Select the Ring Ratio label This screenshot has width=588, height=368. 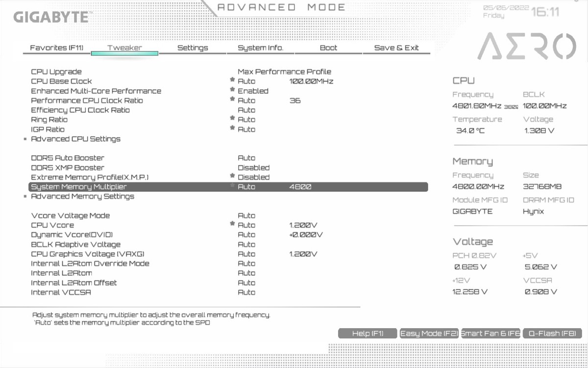49,120
